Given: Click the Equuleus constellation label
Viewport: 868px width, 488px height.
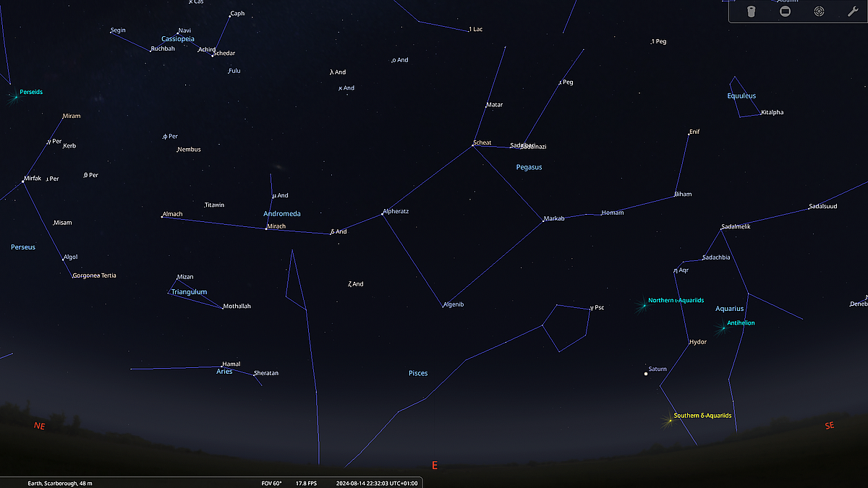Looking at the screenshot, I should [741, 96].
